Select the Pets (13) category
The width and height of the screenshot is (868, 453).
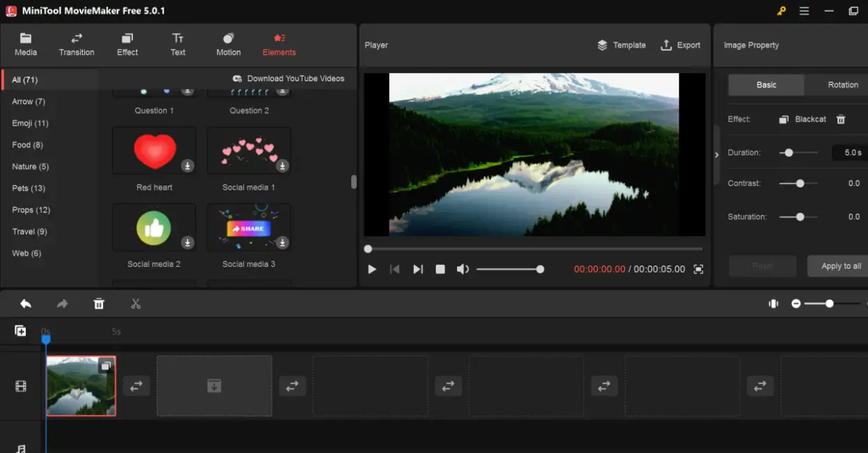click(29, 188)
